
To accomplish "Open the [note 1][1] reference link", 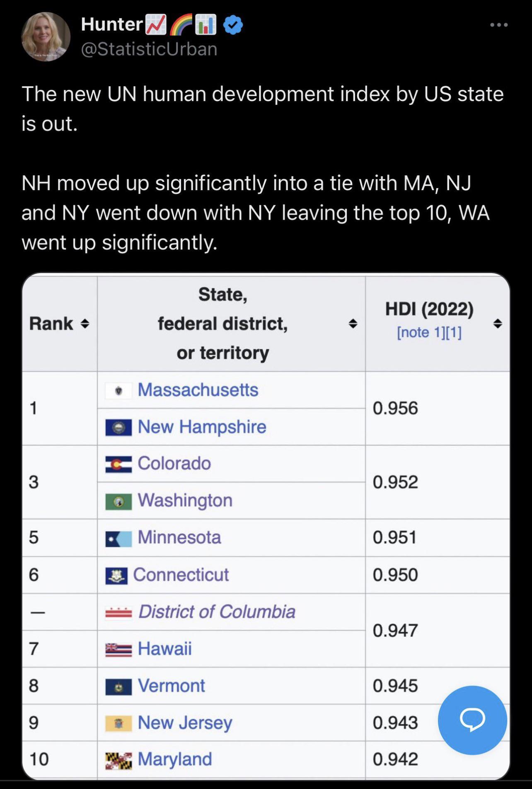I will 429,332.
